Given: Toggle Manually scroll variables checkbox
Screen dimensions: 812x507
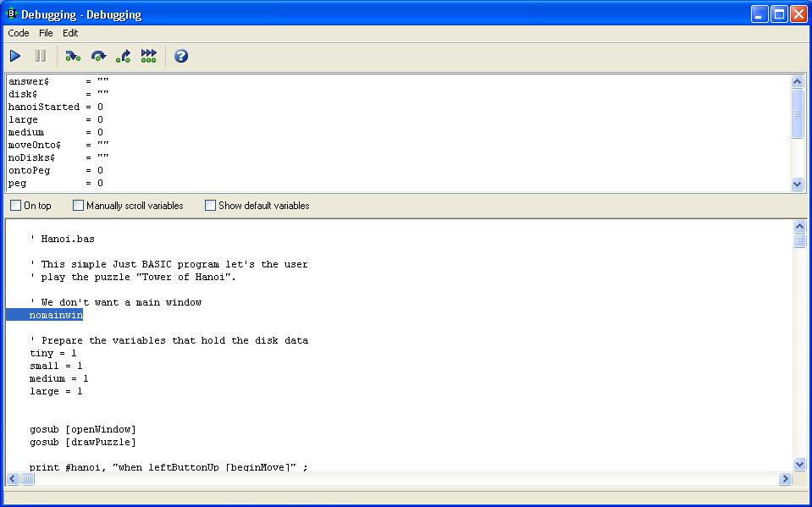Looking at the screenshot, I should click(x=78, y=206).
